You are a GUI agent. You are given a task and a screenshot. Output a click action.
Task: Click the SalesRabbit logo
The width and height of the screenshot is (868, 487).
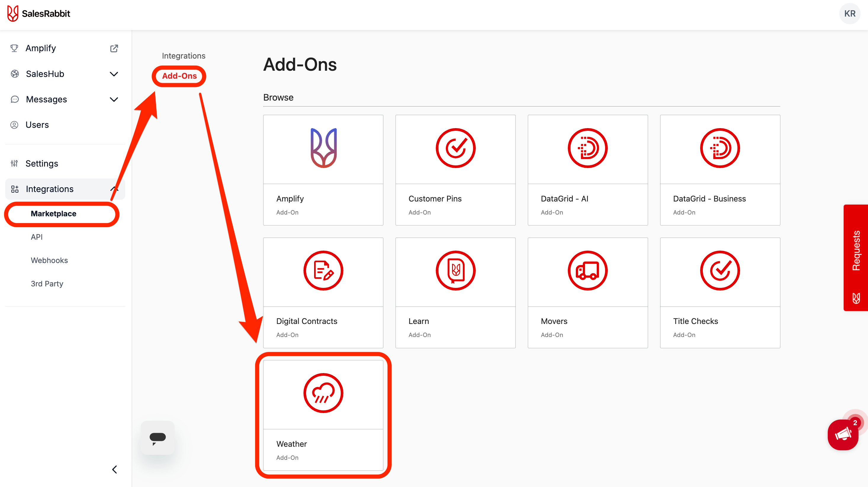tap(38, 14)
